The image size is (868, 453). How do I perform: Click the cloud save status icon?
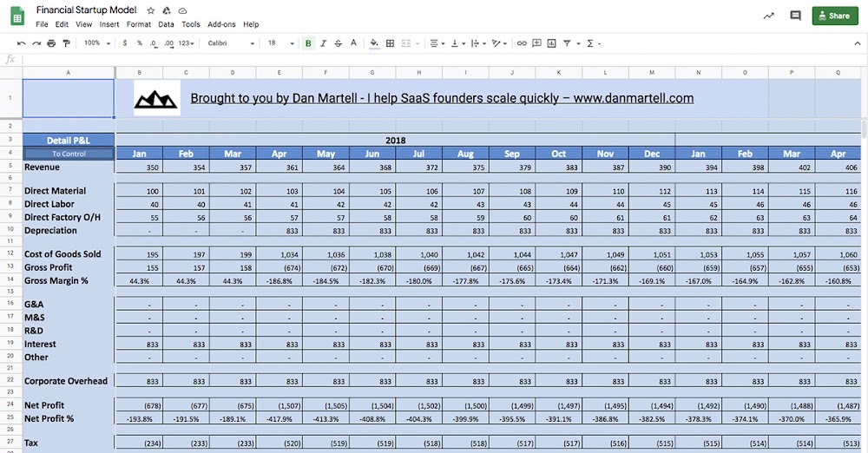click(182, 10)
